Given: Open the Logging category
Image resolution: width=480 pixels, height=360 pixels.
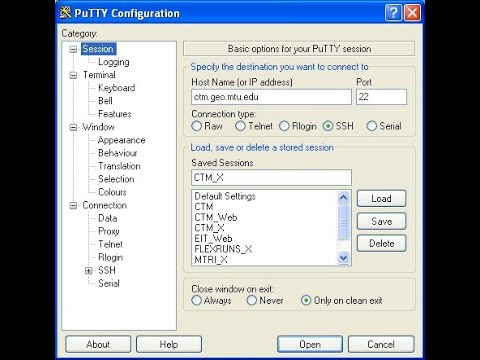Looking at the screenshot, I should 114,62.
